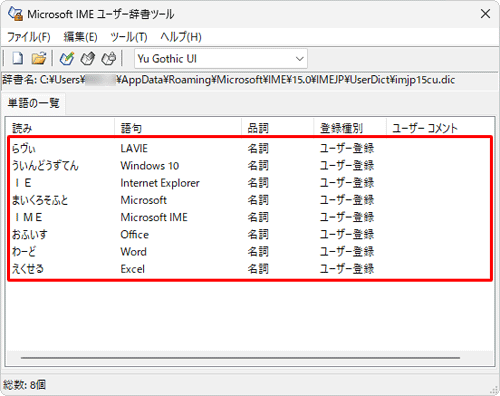500x396 pixels.
Task: Click the New dictionary toolbar icon
Action: (x=18, y=59)
